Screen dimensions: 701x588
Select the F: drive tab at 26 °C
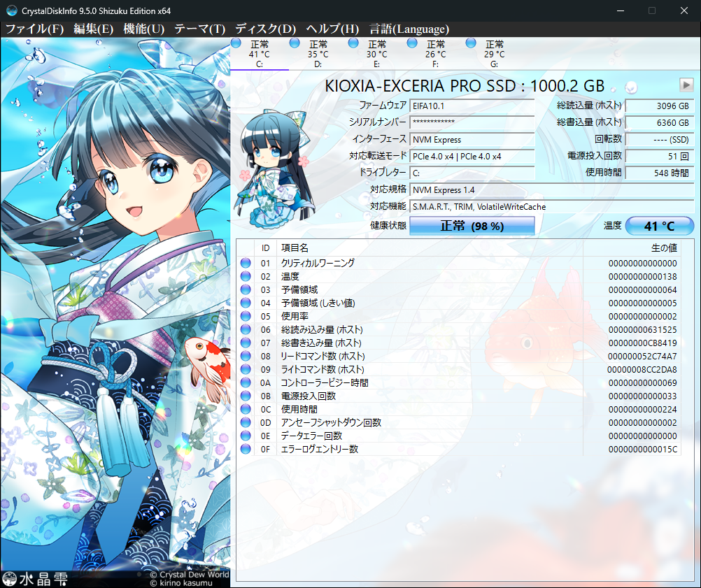[x=435, y=54]
